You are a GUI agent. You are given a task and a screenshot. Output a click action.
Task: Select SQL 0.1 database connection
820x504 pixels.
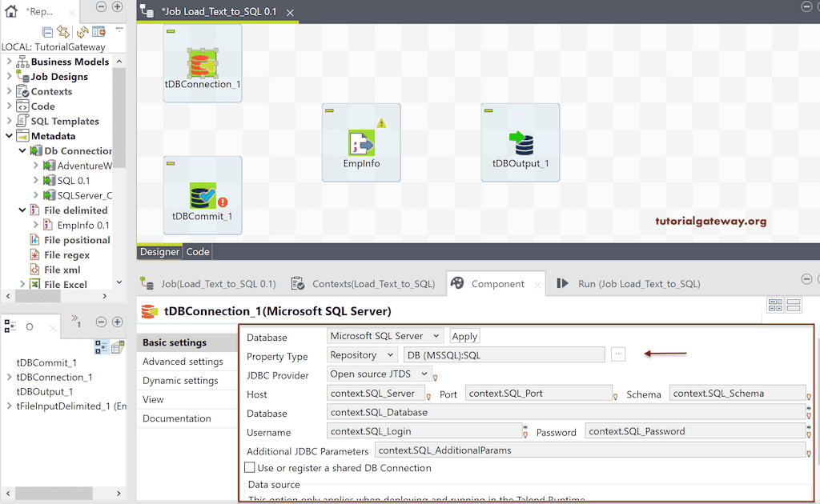(73, 180)
